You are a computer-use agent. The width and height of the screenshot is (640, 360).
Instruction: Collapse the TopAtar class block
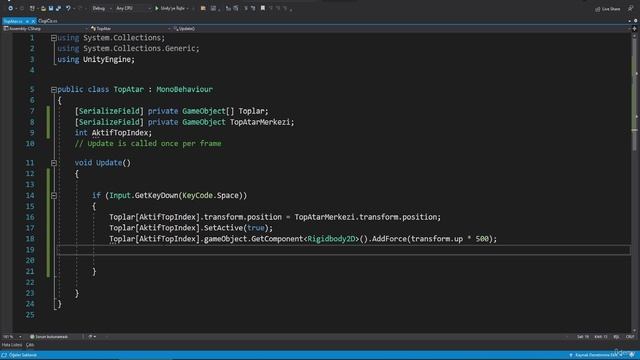[53, 89]
